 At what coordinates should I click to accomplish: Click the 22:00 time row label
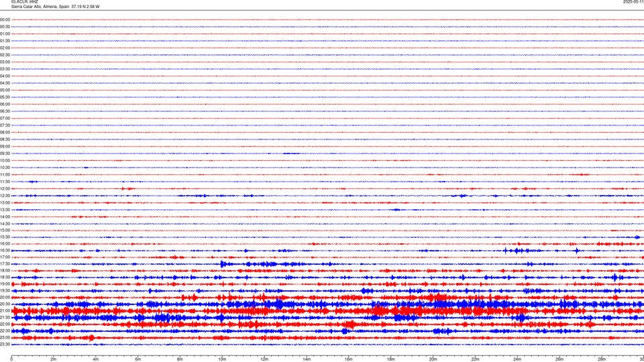pyautogui.click(x=5, y=324)
